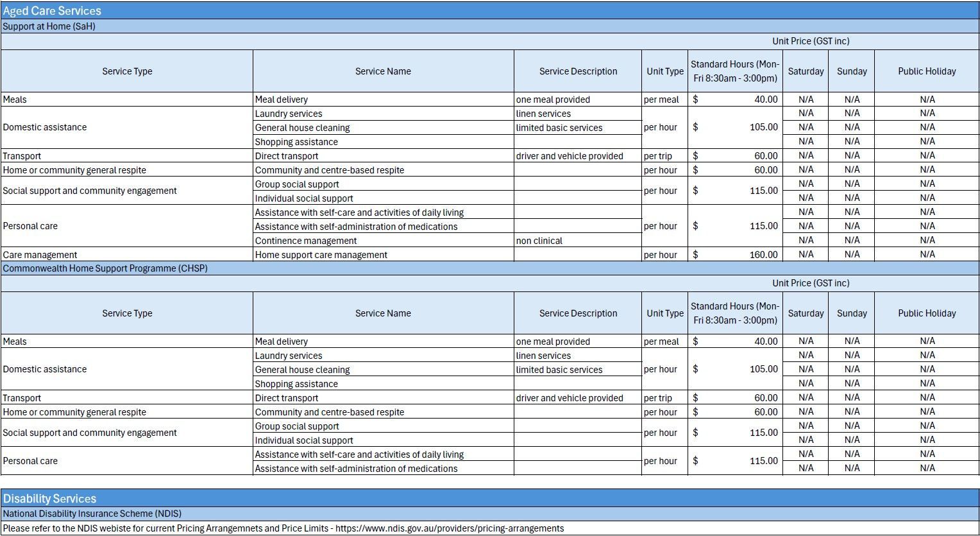Click the $160.00 care management price cell
Image resolution: width=980 pixels, height=536 pixels.
pyautogui.click(x=734, y=254)
